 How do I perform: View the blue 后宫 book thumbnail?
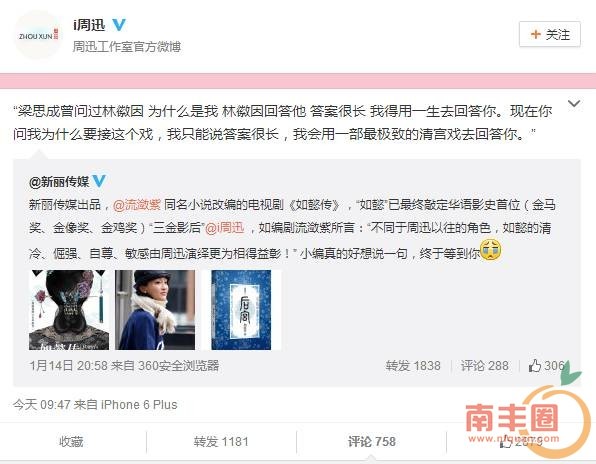click(x=241, y=310)
